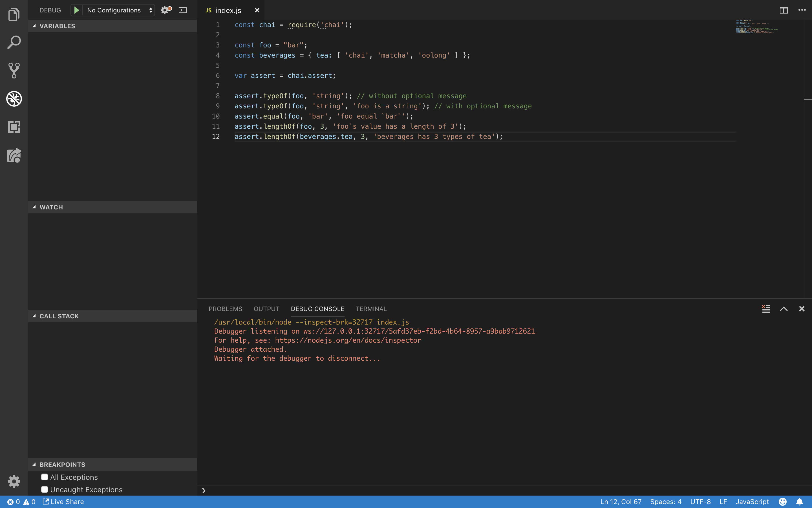812x508 pixels.
Task: Click the DEBUG label in sidebar header
Action: click(x=50, y=10)
